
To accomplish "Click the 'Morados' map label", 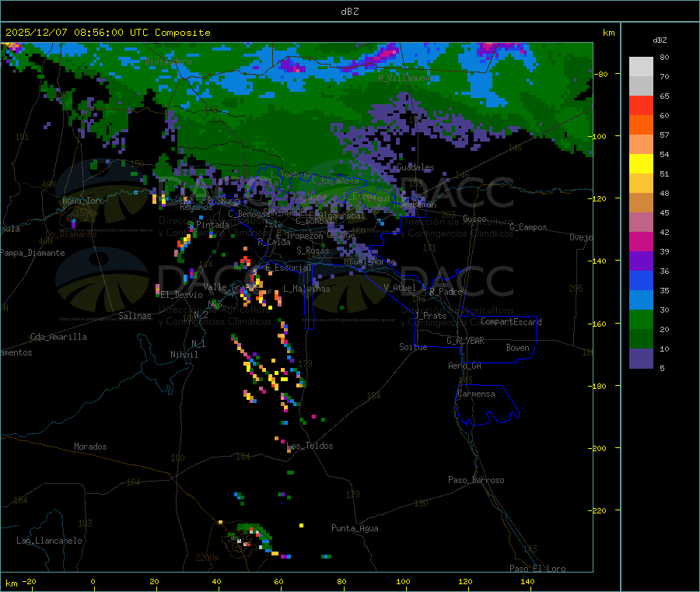I will 90,447.
